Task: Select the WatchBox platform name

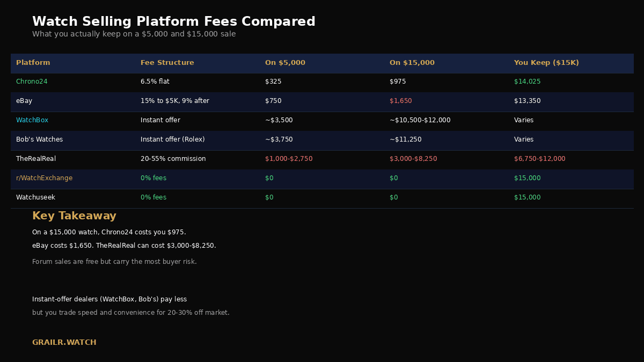Action: 32,120
